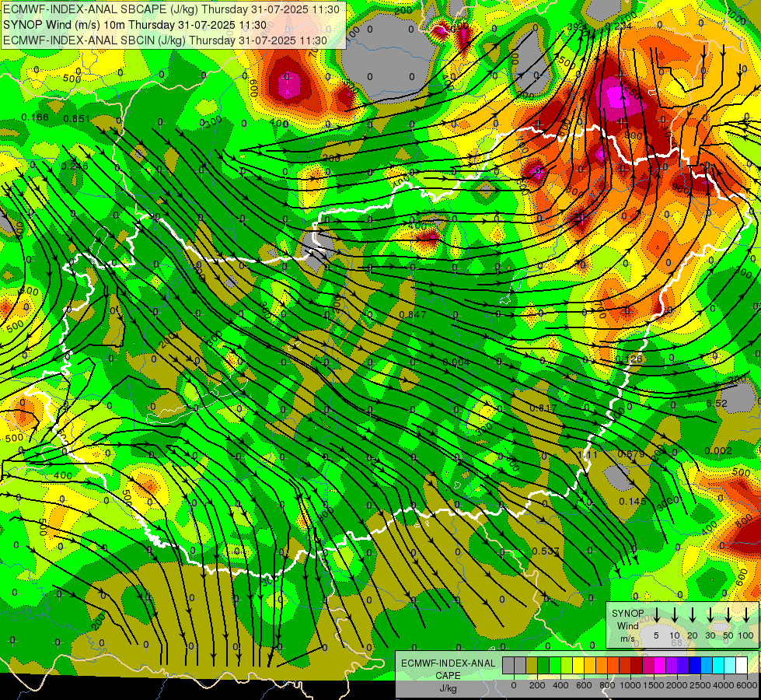This screenshot has width=761, height=700.
Task: Select the purple 2000 J/kg swatch
Action: (672, 666)
